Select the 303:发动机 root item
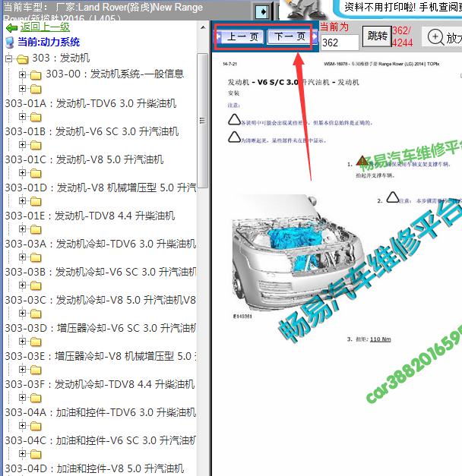Screen dimensions: 462x476 pos(61,58)
